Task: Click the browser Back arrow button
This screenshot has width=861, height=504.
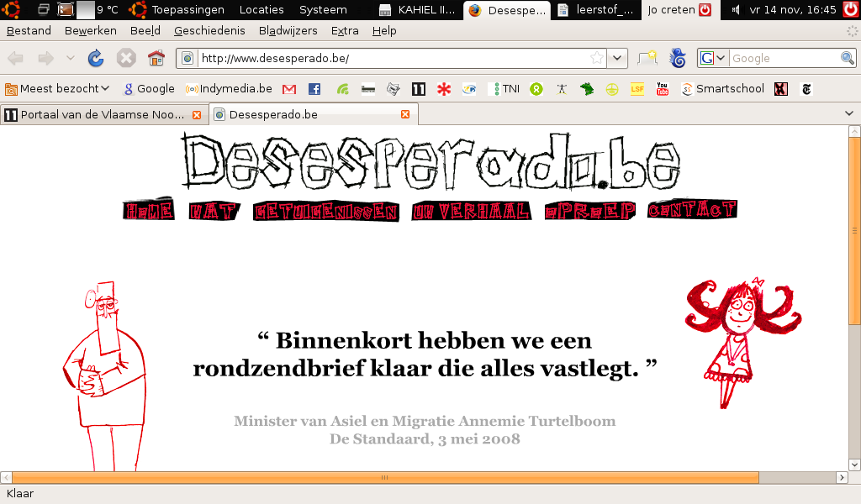Action: point(16,58)
